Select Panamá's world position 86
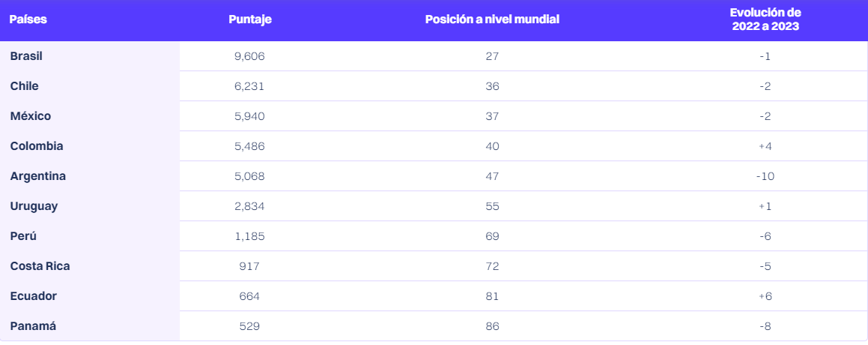This screenshot has width=868, height=345. click(x=492, y=326)
